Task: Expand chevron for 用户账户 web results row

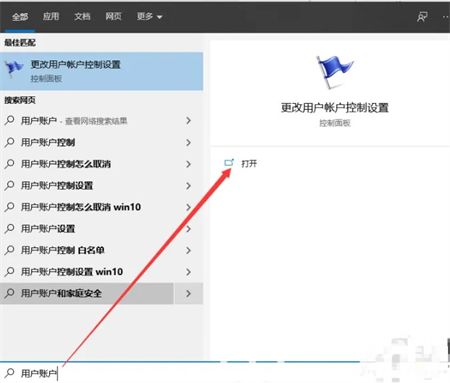Action: coord(188,121)
